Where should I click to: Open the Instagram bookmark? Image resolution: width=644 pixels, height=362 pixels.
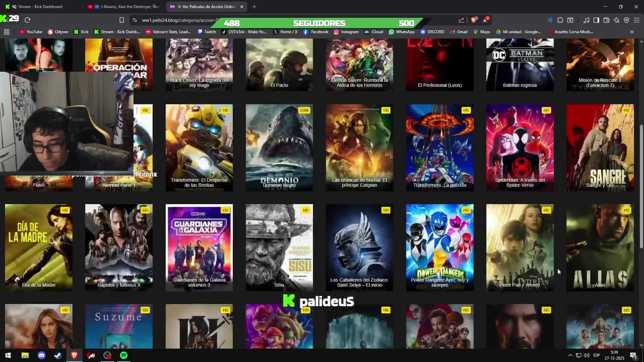[x=346, y=32]
